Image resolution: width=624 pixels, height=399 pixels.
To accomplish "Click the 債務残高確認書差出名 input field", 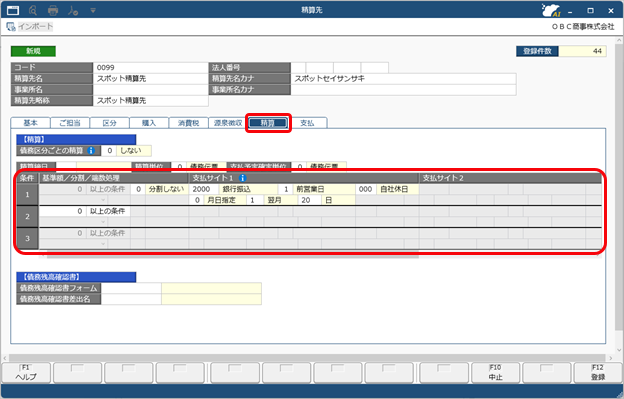I will point(131,299).
